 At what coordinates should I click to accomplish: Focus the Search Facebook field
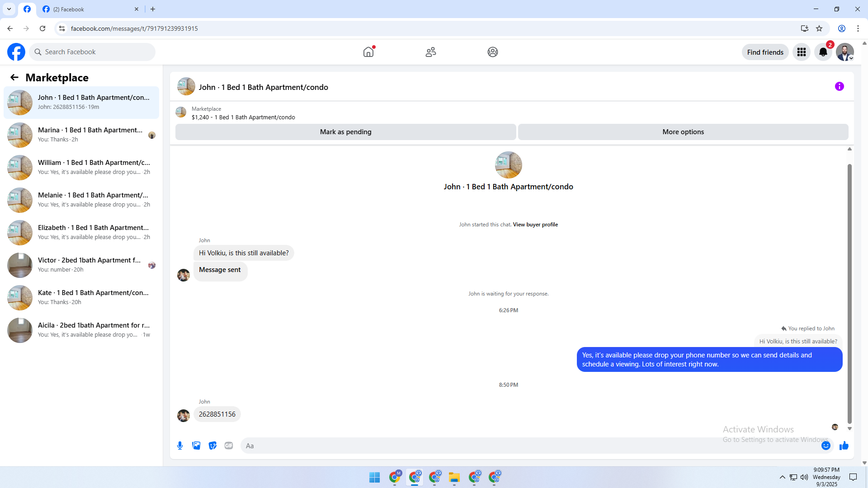(x=92, y=52)
